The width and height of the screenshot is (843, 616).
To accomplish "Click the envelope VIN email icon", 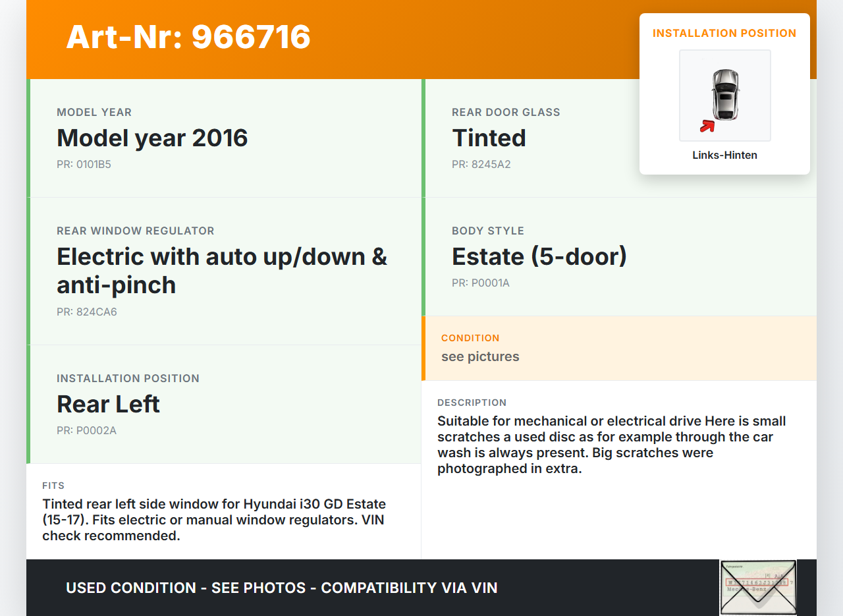I will coord(758,587).
